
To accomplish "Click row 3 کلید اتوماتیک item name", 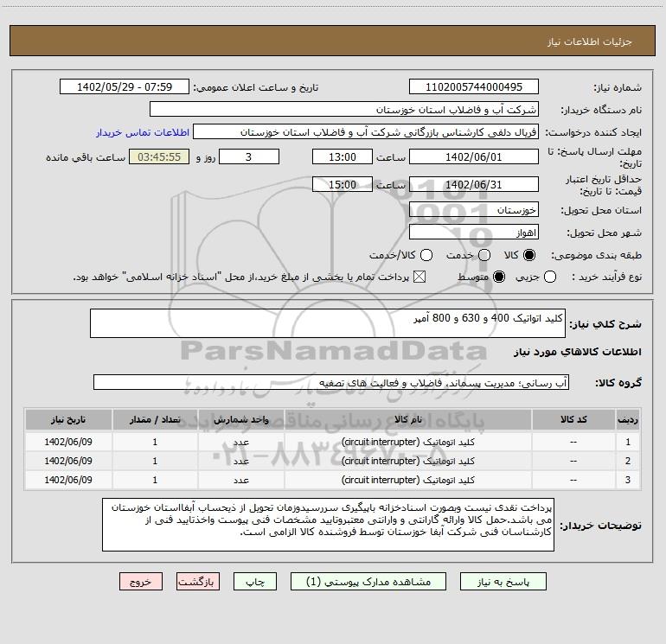I will coord(407,480).
